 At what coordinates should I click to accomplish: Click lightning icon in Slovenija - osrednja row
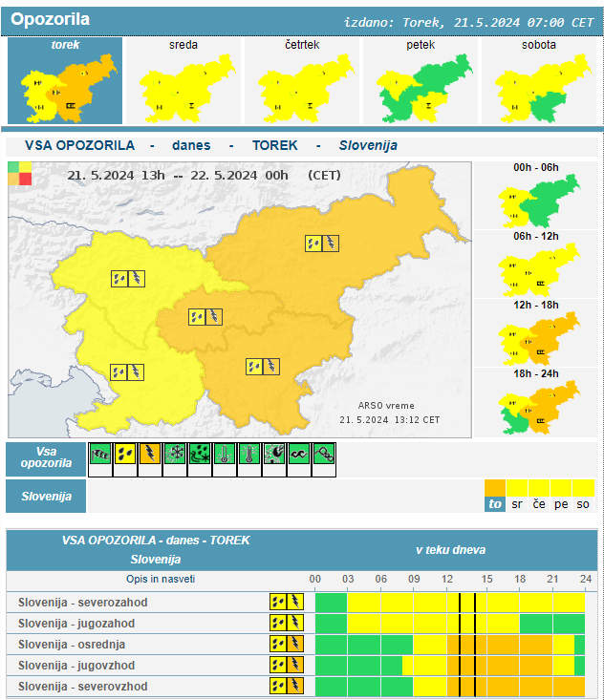coord(295,644)
